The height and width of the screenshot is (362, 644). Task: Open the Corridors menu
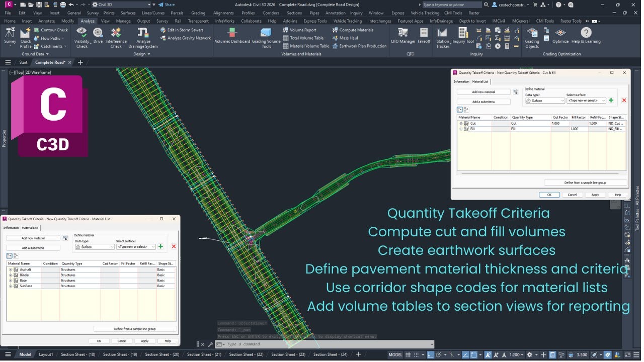(x=271, y=13)
